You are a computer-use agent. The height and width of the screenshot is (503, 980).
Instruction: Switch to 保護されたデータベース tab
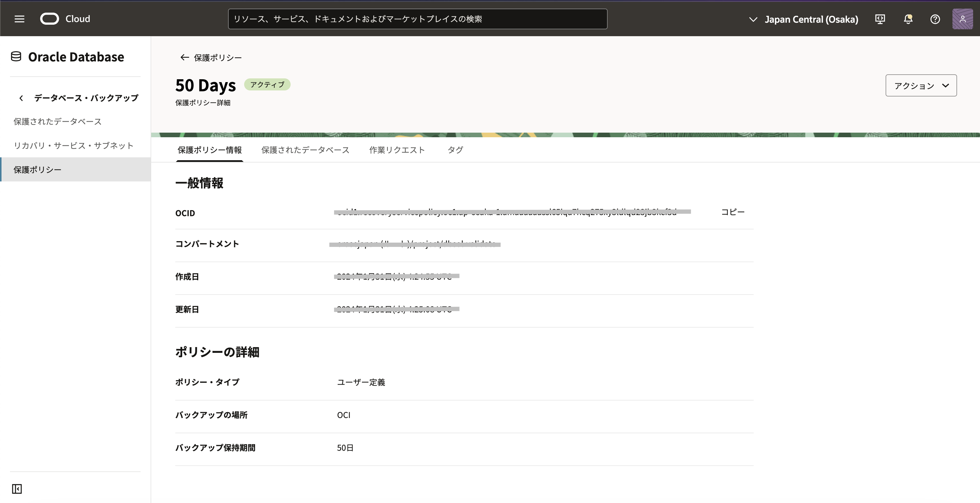(x=305, y=150)
